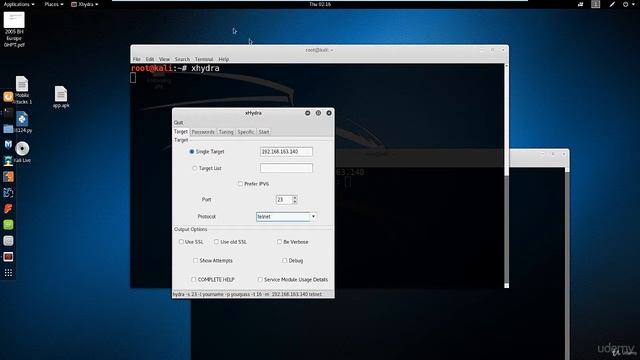Open the terminal Help menu

point(223,59)
